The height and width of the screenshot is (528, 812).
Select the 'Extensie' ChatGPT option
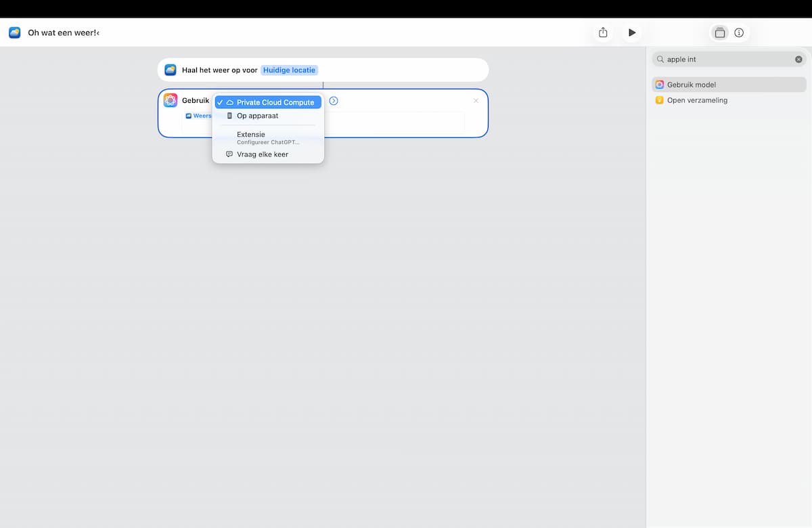pyautogui.click(x=269, y=137)
